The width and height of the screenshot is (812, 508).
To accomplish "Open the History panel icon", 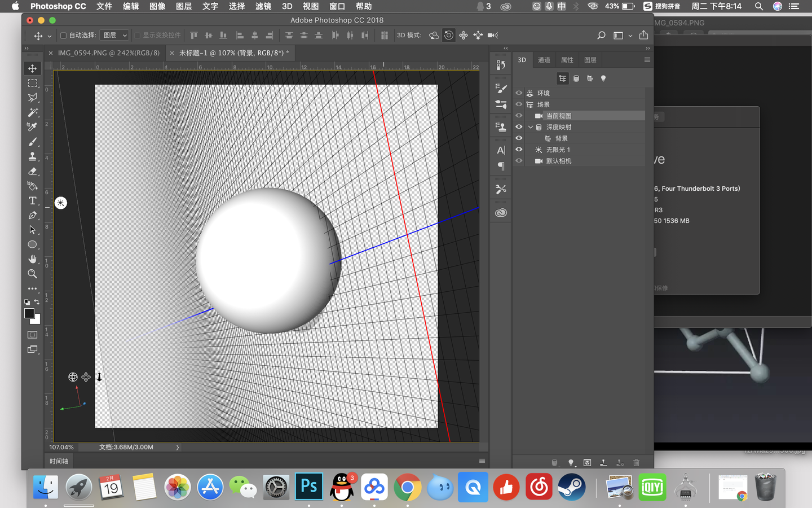I will coord(501,65).
